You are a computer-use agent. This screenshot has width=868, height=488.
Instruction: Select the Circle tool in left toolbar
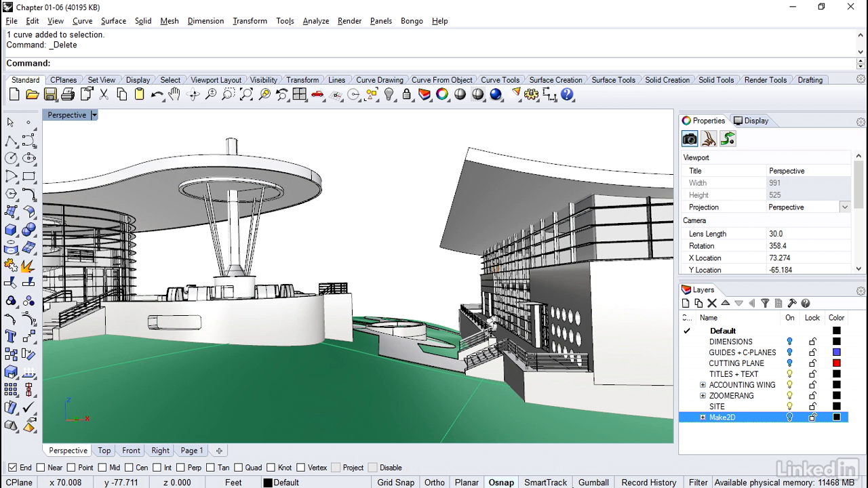(11, 158)
